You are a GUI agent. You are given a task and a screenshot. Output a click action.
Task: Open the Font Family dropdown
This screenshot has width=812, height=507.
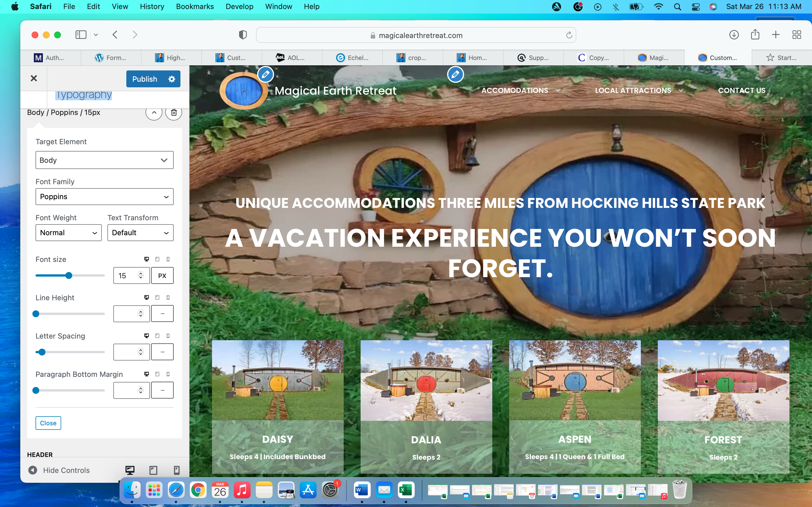point(104,197)
